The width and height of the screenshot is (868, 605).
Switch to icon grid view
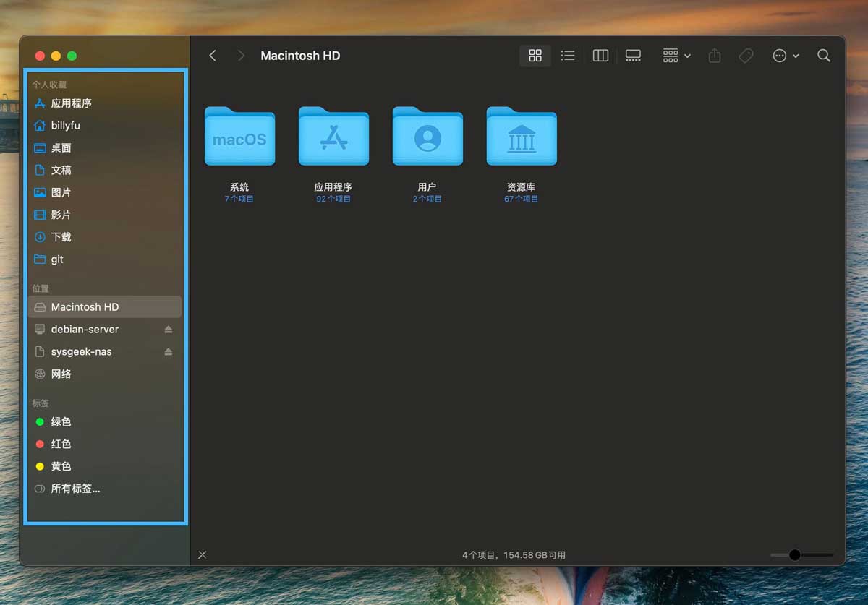point(535,56)
